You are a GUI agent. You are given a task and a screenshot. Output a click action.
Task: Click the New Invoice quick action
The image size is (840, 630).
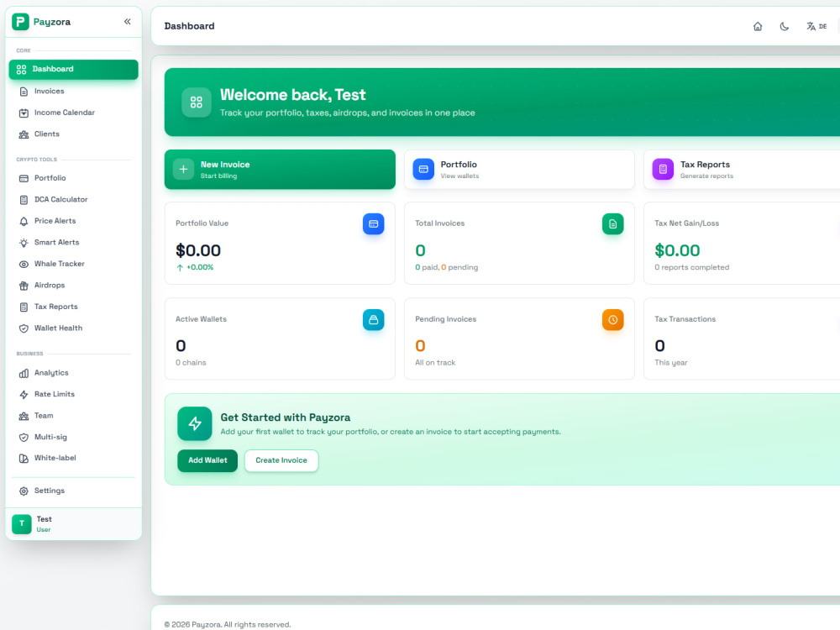280,170
